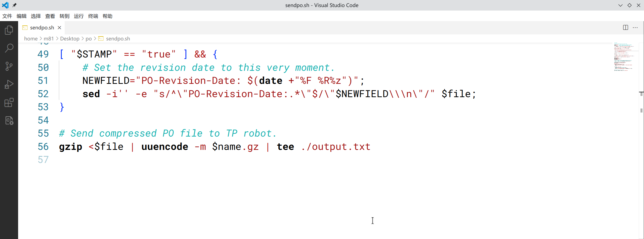Close the sendpo.sh editor tab

point(60,28)
